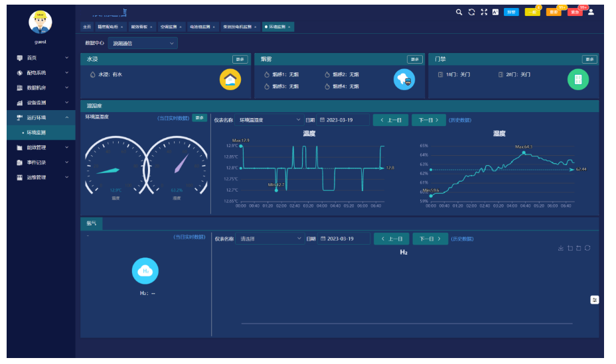Image resolution: width=616 pixels, height=364 pixels.
Task: Switch to the 电池组监测 tab
Action: point(201,27)
